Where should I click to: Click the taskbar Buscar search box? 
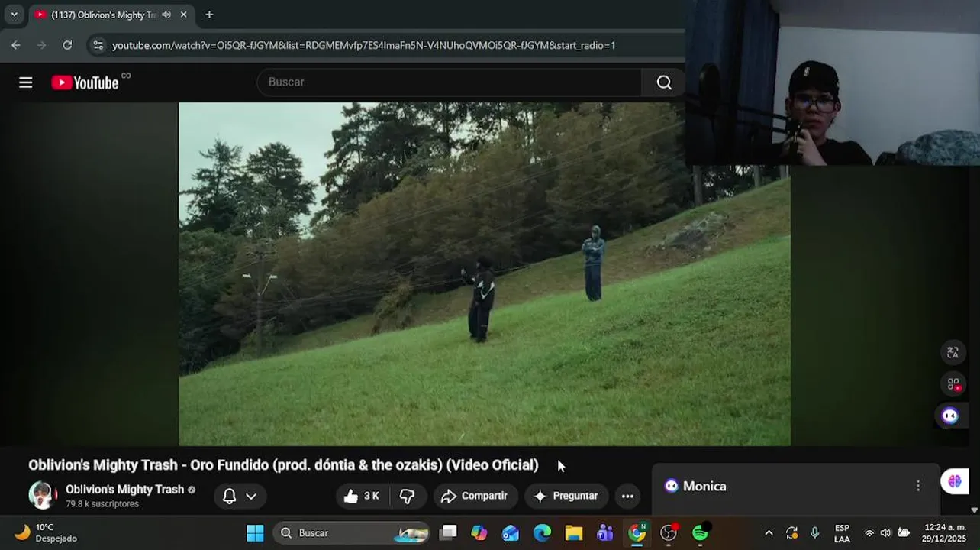click(351, 533)
